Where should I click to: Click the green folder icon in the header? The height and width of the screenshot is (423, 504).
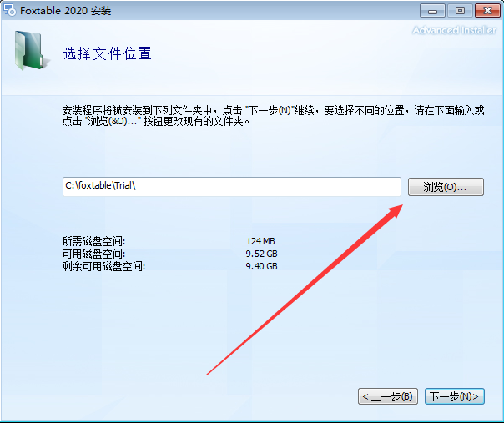[x=31, y=50]
